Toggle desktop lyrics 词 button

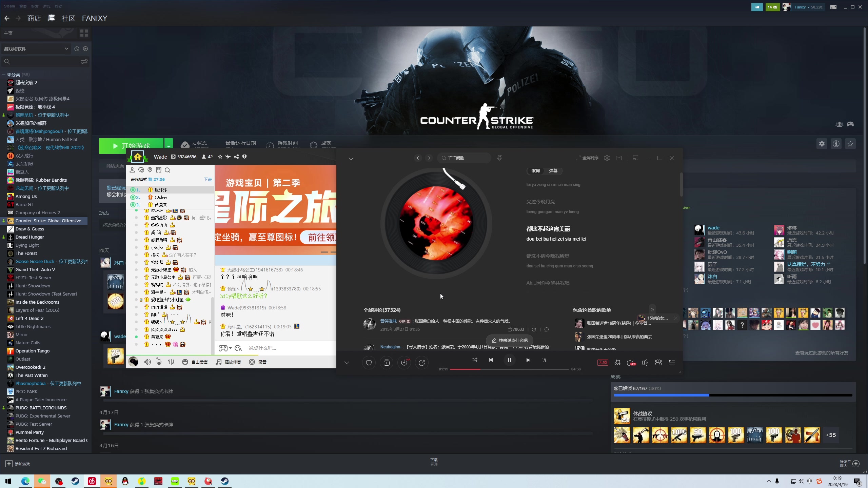coord(544,360)
